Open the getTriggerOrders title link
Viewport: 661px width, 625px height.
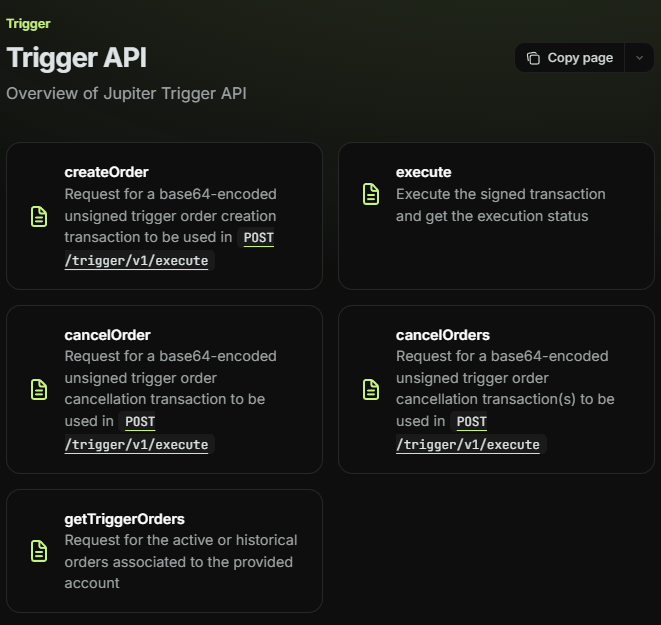point(124,518)
